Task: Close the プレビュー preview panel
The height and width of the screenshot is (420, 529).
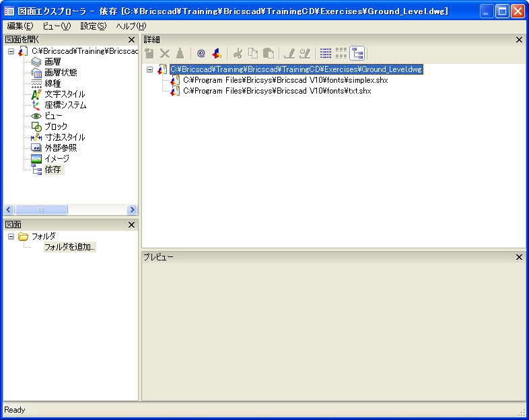Action: [519, 257]
